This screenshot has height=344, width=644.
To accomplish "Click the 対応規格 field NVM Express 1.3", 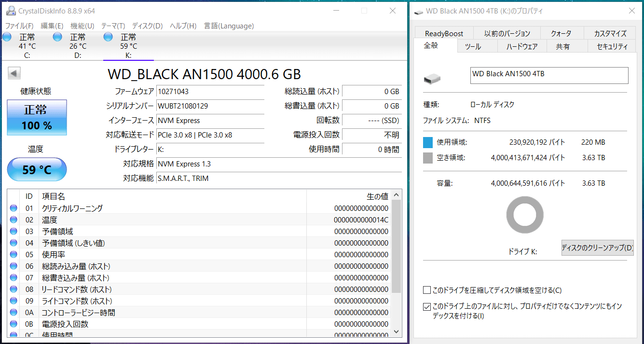I will tap(279, 164).
